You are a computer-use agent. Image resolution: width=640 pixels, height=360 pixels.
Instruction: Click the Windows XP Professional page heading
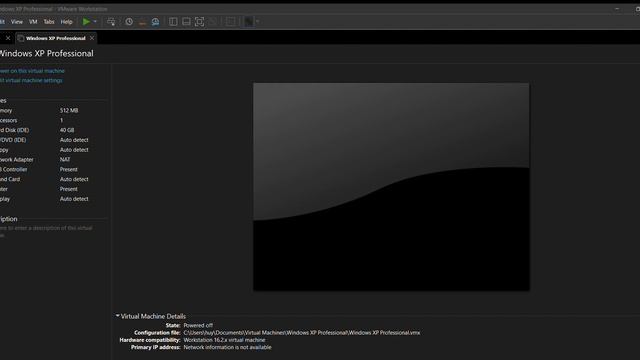(47, 53)
